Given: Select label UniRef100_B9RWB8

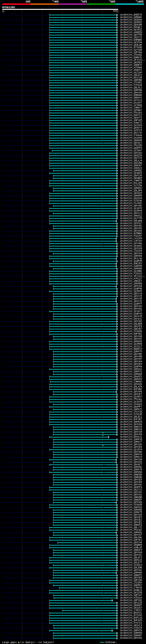Looking at the screenshot, I should tap(131, 40).
